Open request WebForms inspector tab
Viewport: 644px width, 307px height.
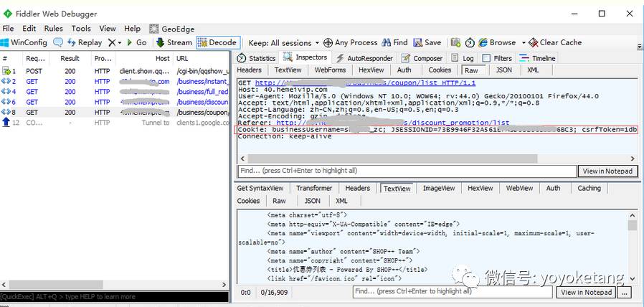tap(330, 70)
